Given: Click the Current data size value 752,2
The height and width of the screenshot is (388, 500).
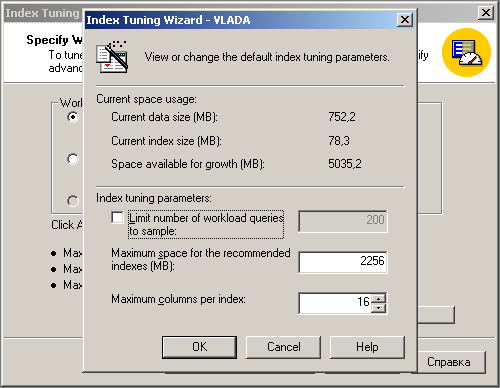Looking at the screenshot, I should (342, 117).
